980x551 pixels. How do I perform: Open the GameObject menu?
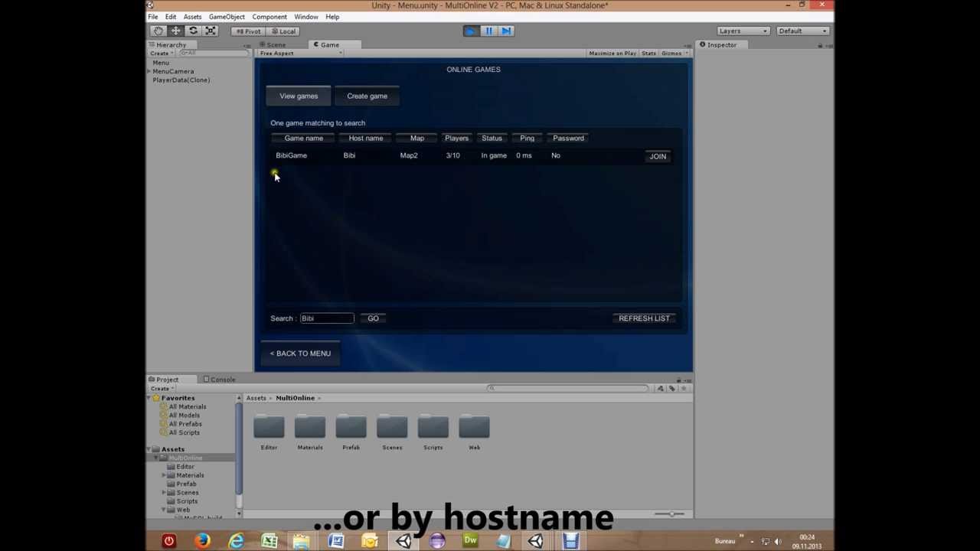227,17
